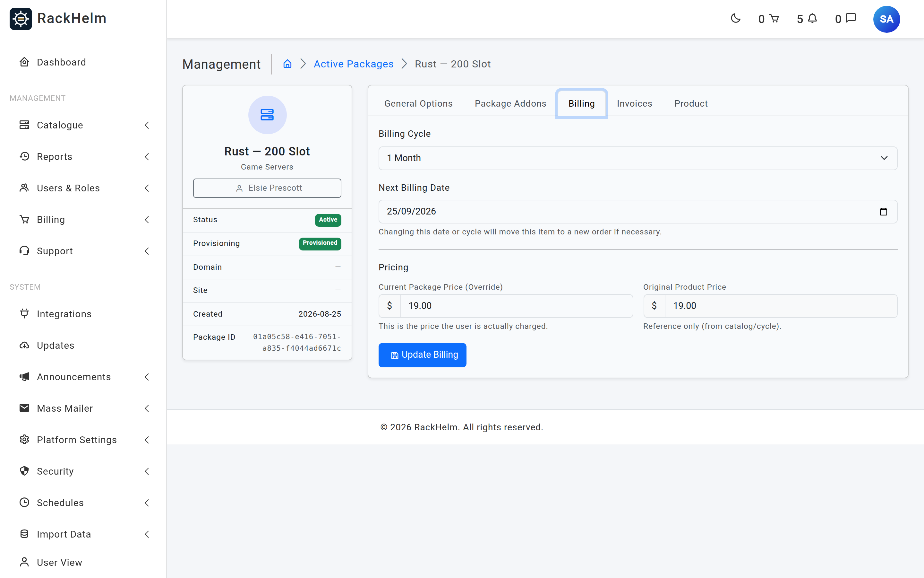Click the Support headset icon
Viewport: 924px width, 578px height.
point(24,251)
